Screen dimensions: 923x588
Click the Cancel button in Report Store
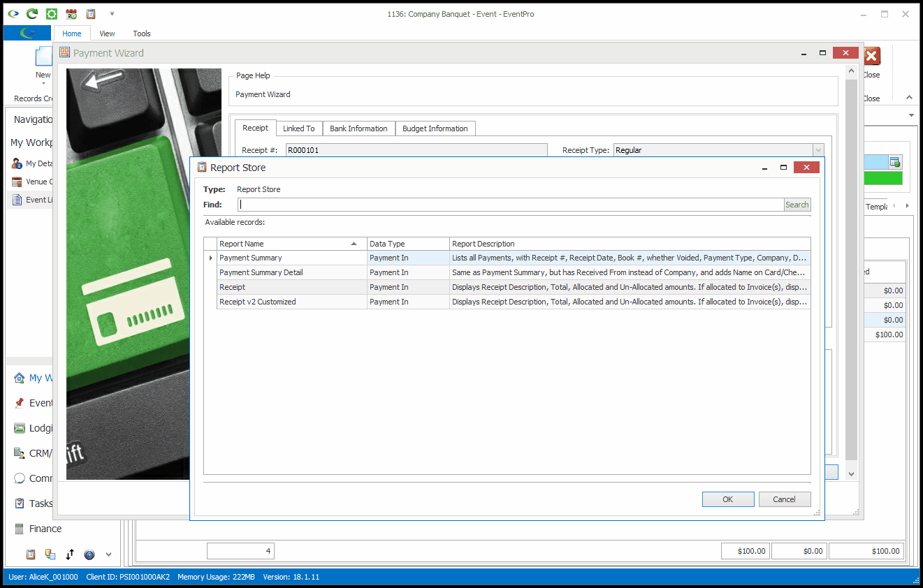(784, 499)
